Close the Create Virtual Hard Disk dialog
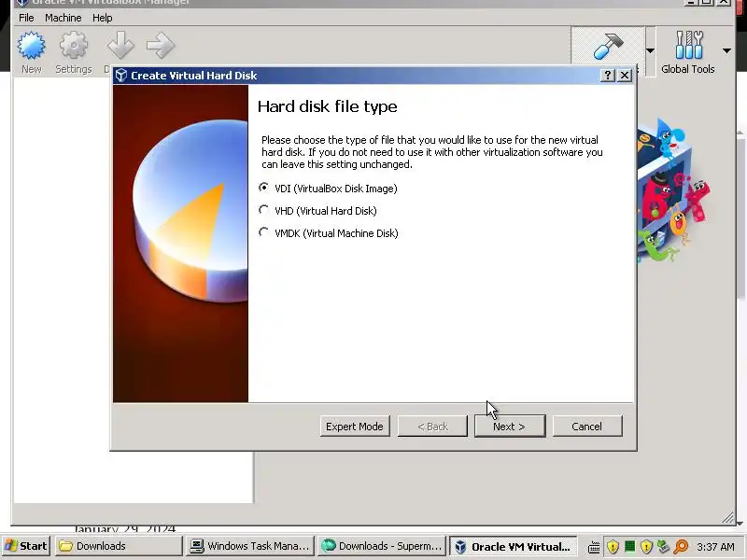The image size is (747, 560). pos(624,76)
